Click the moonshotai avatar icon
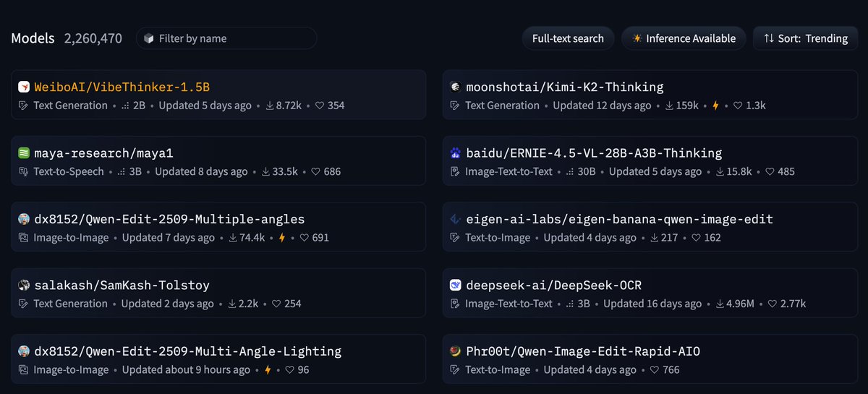This screenshot has width=868, height=394. tap(455, 87)
